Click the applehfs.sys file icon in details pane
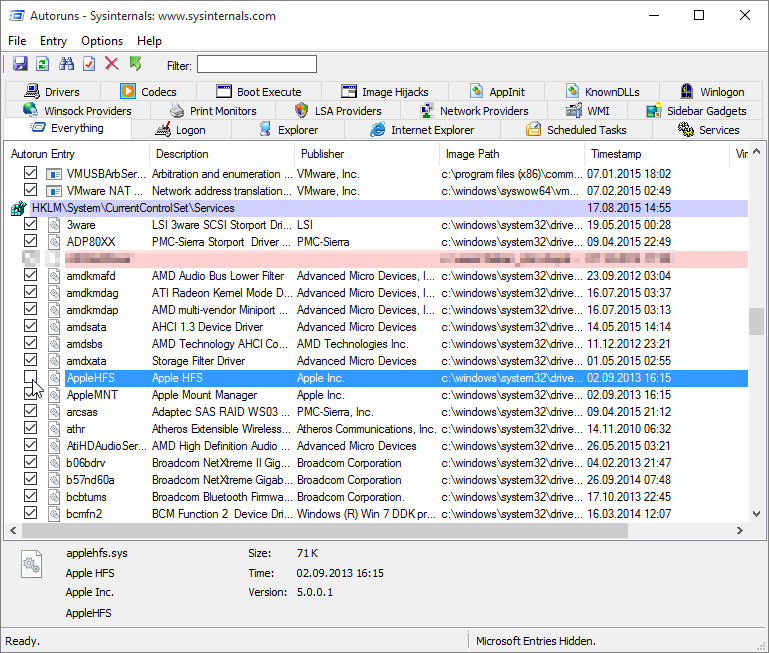Viewport: 769px width, 653px height. click(32, 566)
